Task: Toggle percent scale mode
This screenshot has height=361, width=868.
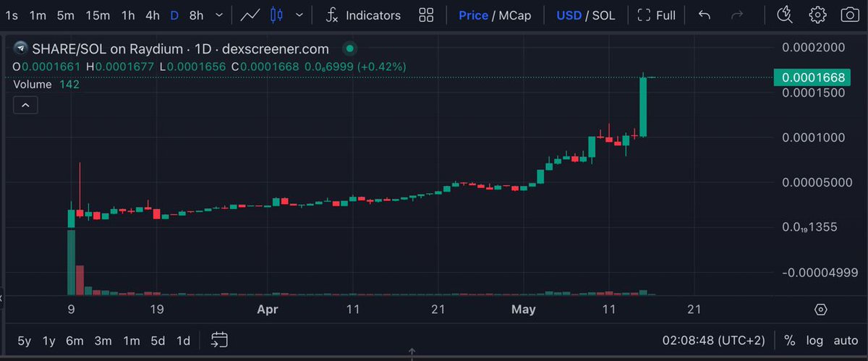Action: pyautogui.click(x=789, y=340)
